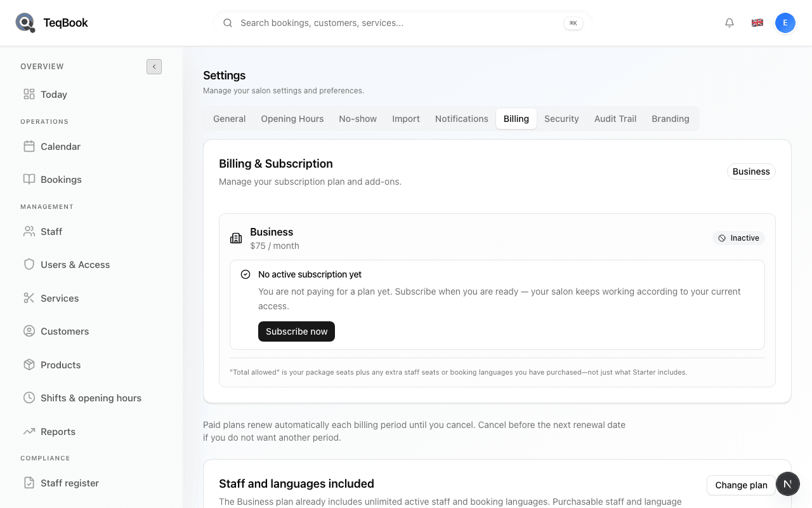Viewport: 812px width, 508px height.
Task: Click the Staff people icon
Action: coord(29,232)
